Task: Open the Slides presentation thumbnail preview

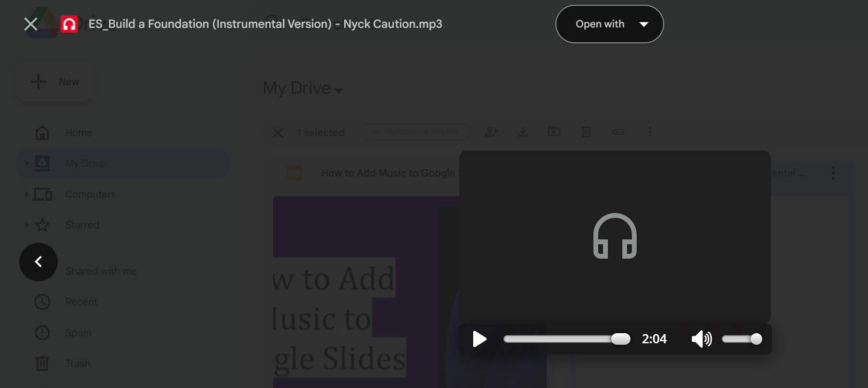Action: [x=366, y=292]
